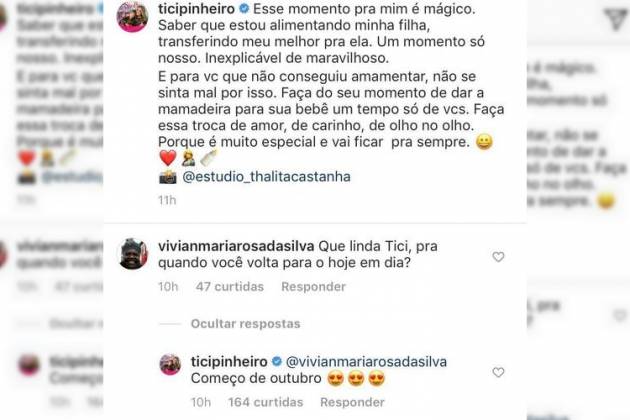The height and width of the screenshot is (420, 630).
Task: Reply to the comment with 47 curtidas
Action: click(313, 287)
